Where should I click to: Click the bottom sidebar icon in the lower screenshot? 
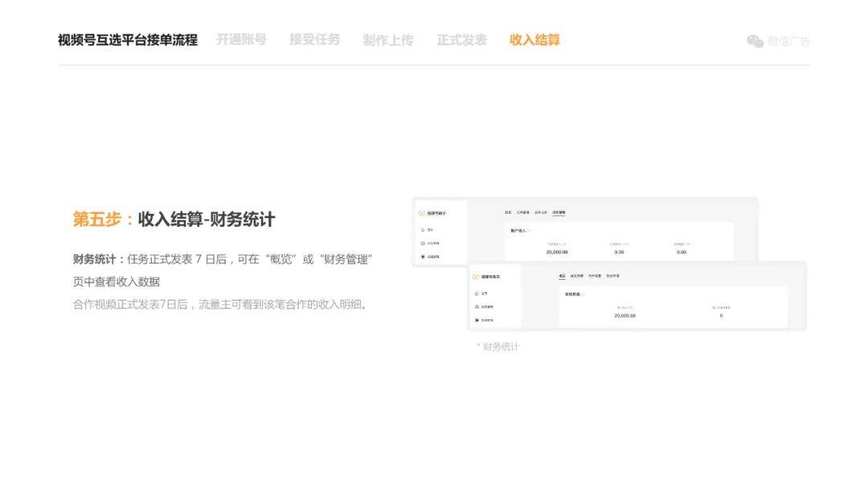[477, 320]
